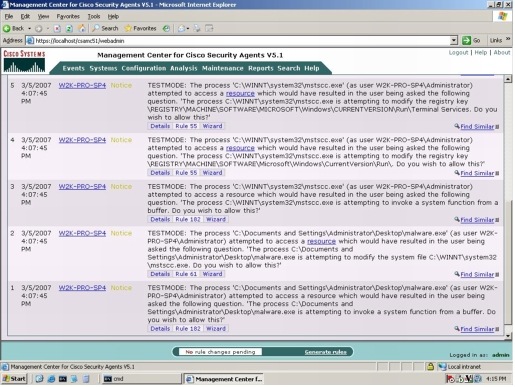The height and width of the screenshot is (387, 515).
Task: Click the scrollbar down arrow of event list
Action: click(508, 336)
